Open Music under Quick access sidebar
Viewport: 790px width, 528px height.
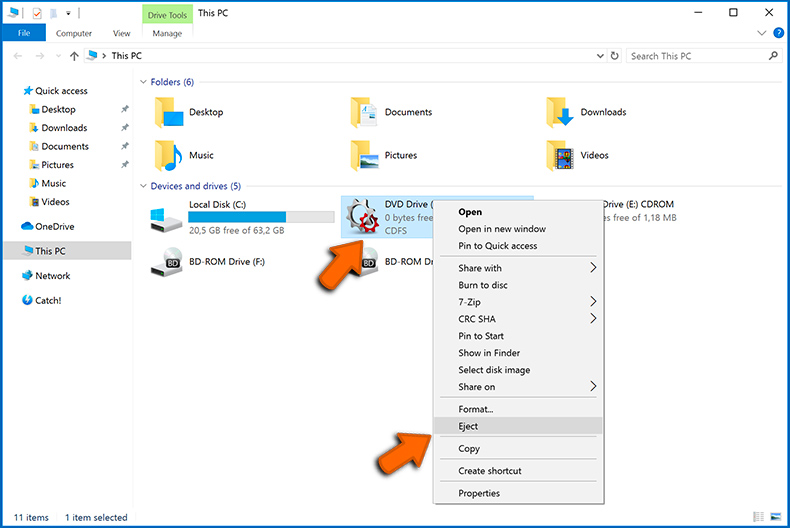47,183
